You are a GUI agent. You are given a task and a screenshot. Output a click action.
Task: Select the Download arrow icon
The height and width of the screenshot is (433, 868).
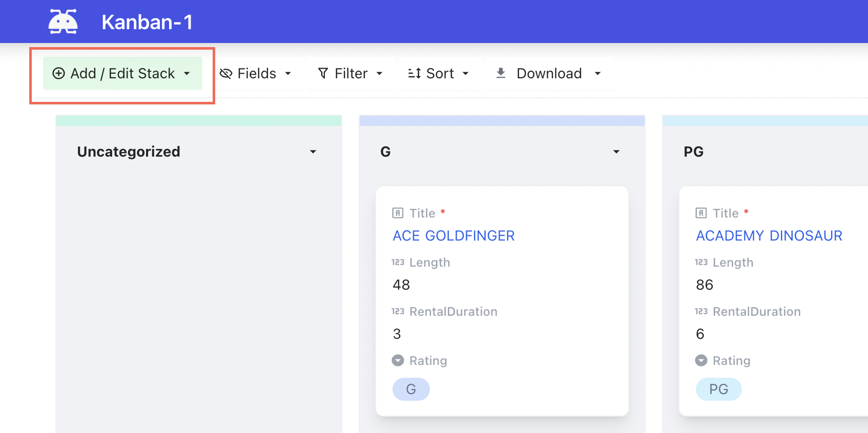tap(501, 73)
